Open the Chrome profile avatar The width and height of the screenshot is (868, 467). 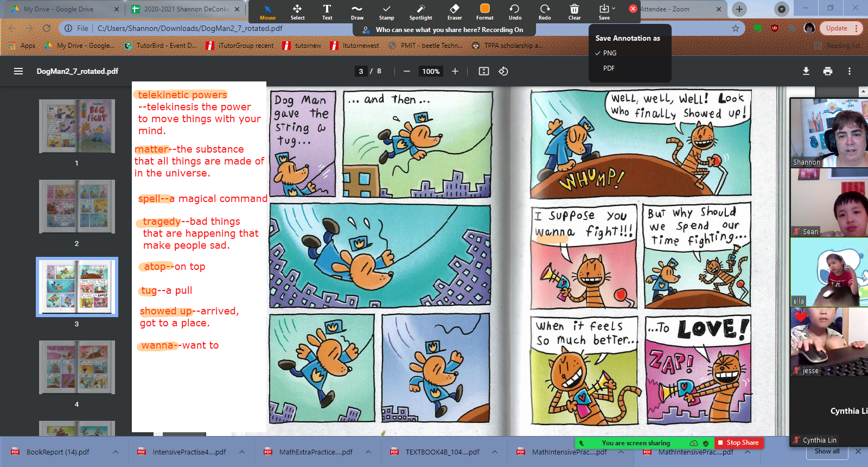coord(809,28)
